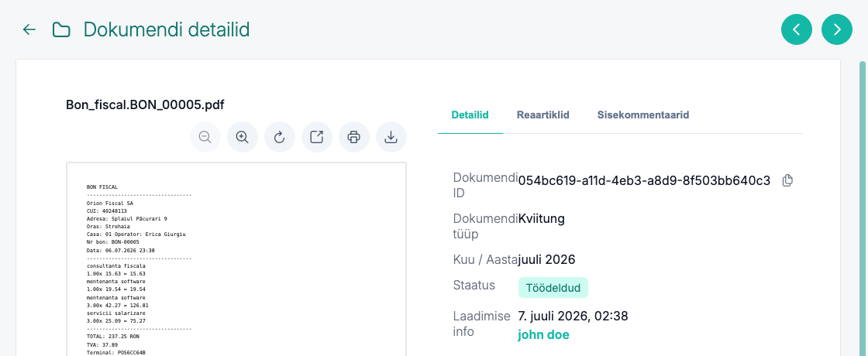Click the servicii salarizare receipt line

(x=115, y=313)
